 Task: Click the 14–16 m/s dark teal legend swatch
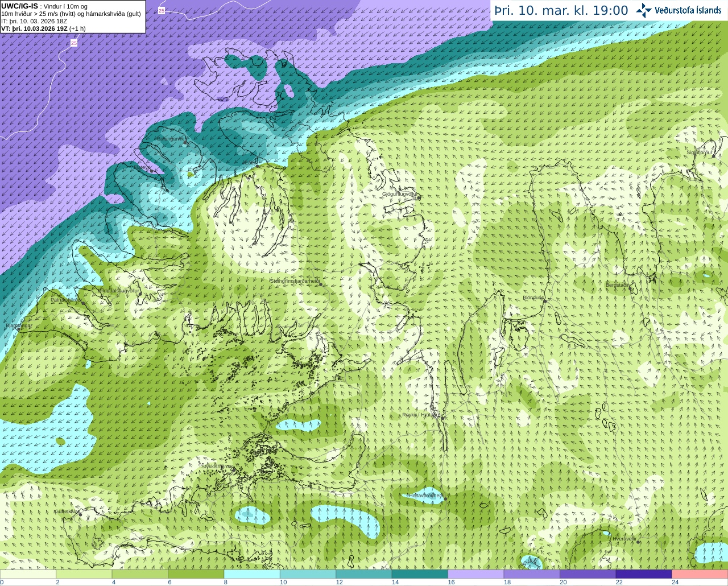tap(420, 574)
